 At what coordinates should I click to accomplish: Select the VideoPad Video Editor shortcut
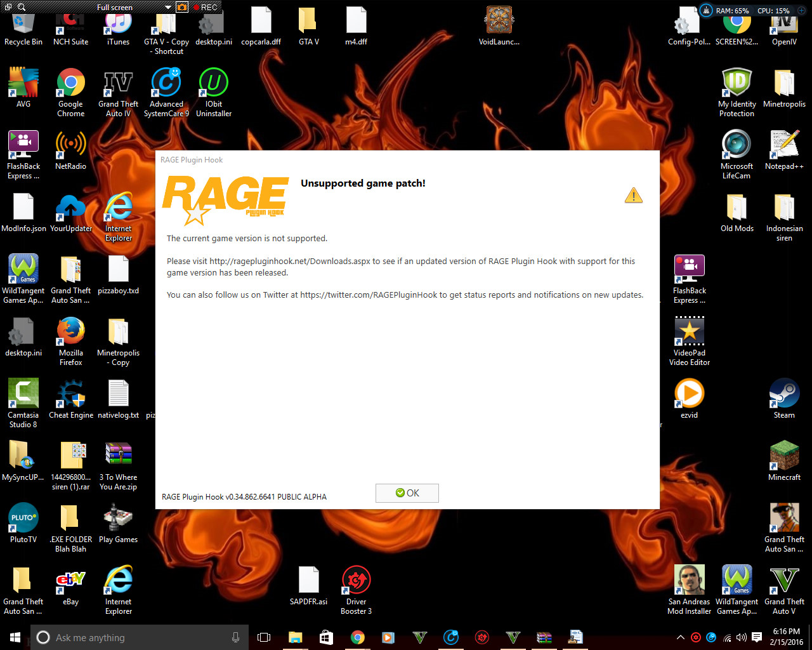[x=689, y=342]
